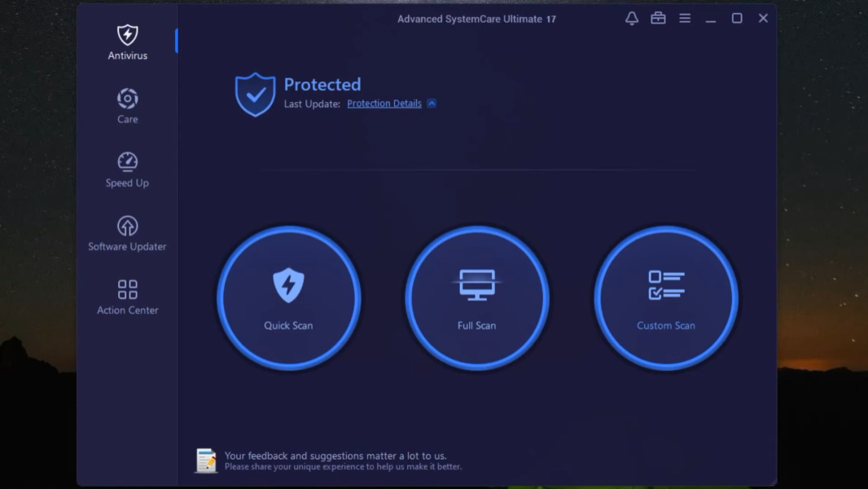This screenshot has height=489, width=868.
Task: Open the Protection Details link
Action: [x=384, y=104]
